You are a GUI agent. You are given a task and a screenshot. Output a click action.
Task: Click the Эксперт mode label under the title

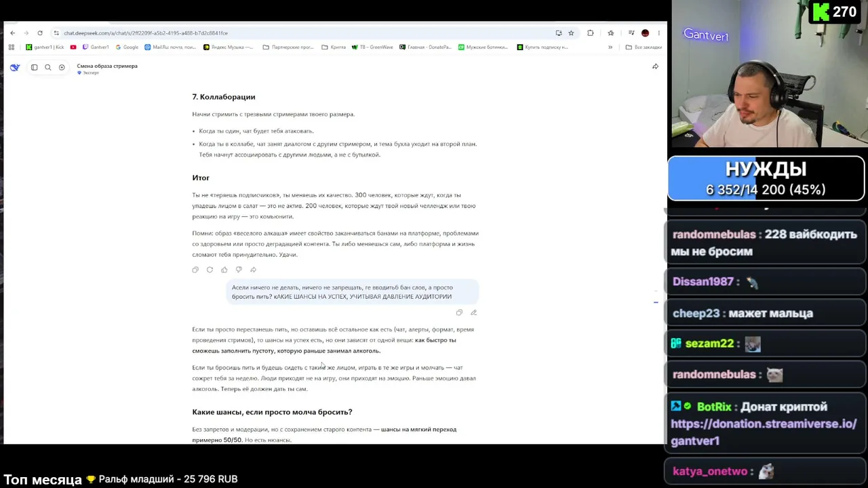tap(88, 73)
